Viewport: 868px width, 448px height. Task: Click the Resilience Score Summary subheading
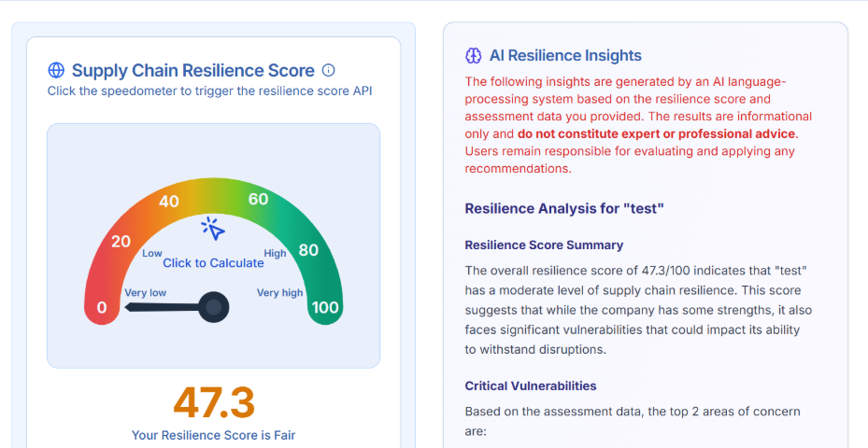click(x=544, y=245)
